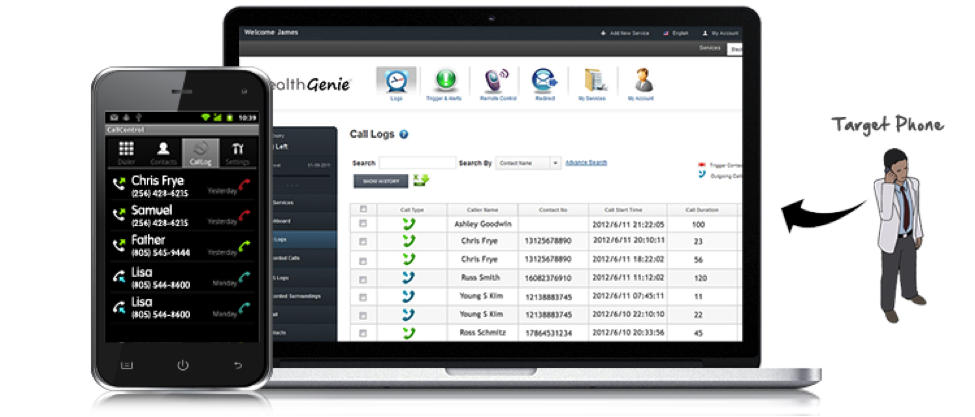Image resolution: width=975 pixels, height=417 pixels.
Task: Tap the red call icon beside Chris Frye on phone
Action: point(245,185)
